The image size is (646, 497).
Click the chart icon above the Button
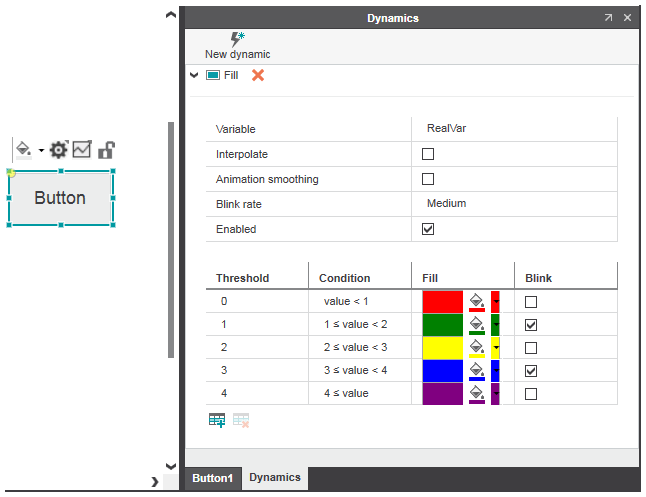coord(82,150)
